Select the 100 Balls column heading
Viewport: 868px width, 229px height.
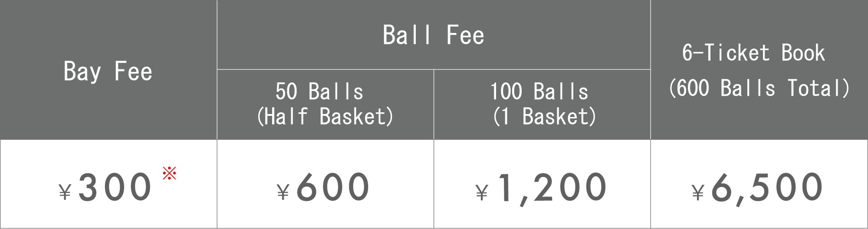click(x=539, y=92)
